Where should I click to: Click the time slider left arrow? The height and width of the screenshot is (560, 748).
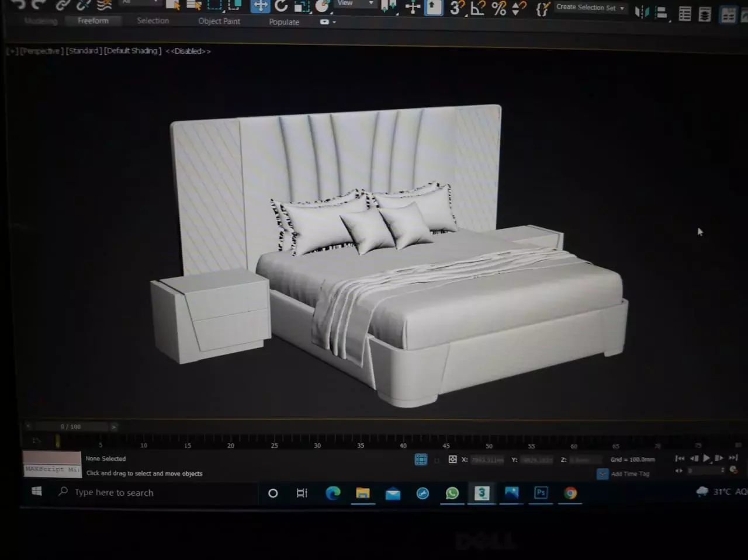pyautogui.click(x=27, y=426)
